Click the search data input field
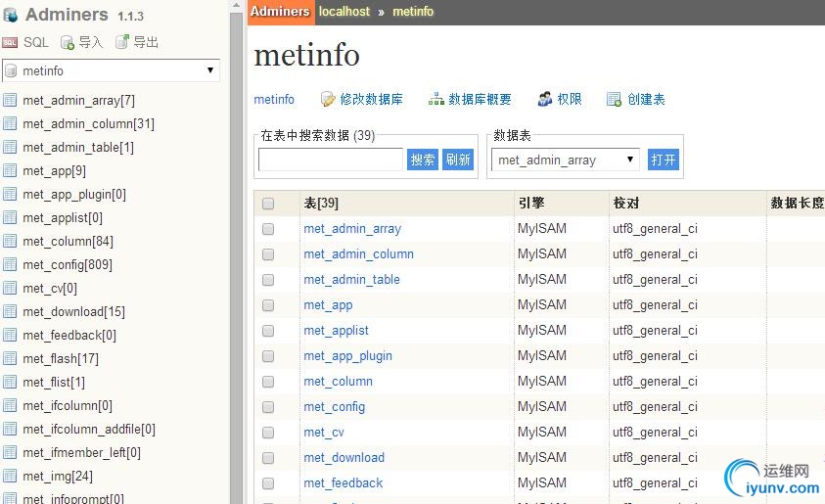Image resolution: width=825 pixels, height=504 pixels. [331, 160]
